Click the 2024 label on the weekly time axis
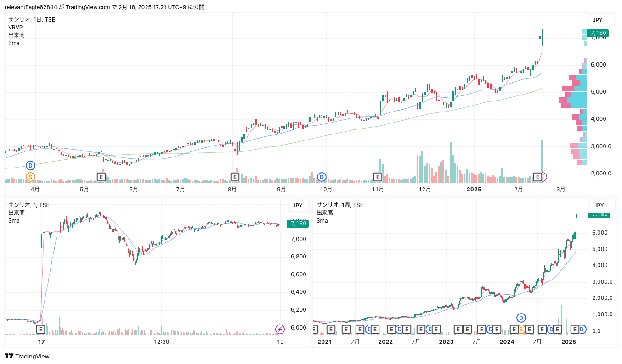This screenshot has height=364, width=622. pyautogui.click(x=507, y=342)
